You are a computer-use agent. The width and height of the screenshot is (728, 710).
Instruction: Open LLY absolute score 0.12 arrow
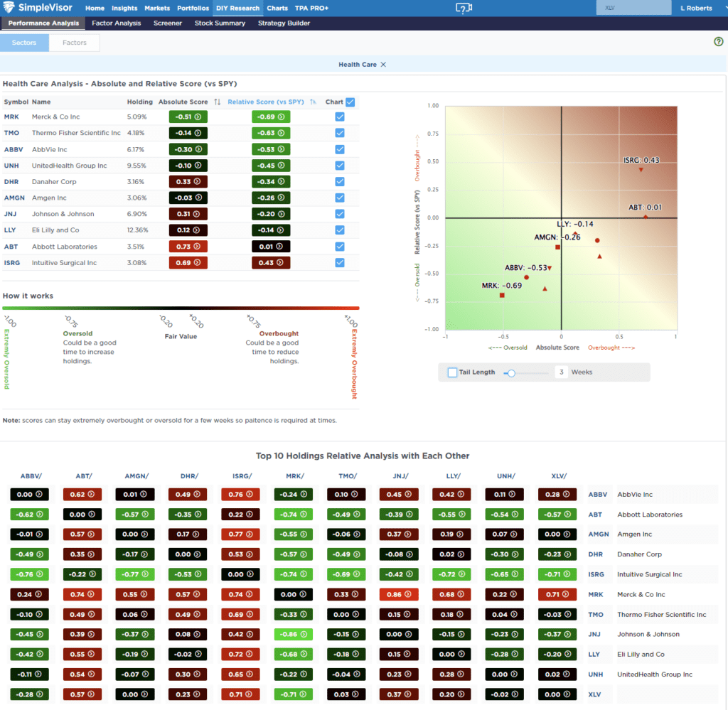(196, 230)
